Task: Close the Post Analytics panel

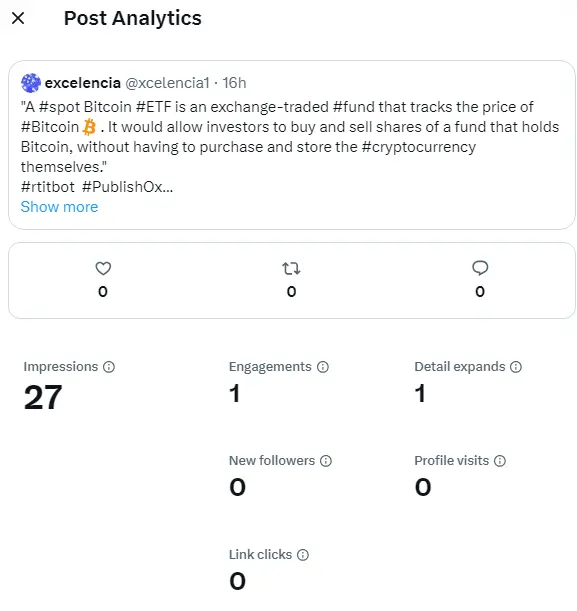Action: [18, 18]
